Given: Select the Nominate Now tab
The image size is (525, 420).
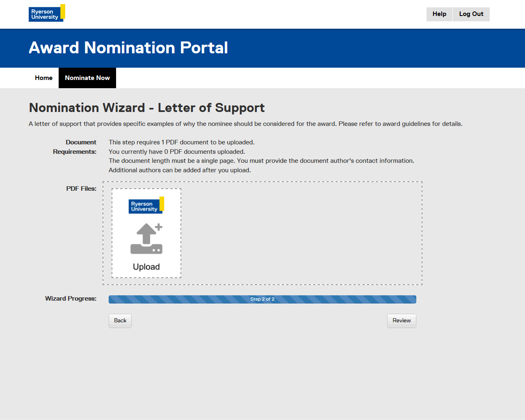Looking at the screenshot, I should point(87,78).
